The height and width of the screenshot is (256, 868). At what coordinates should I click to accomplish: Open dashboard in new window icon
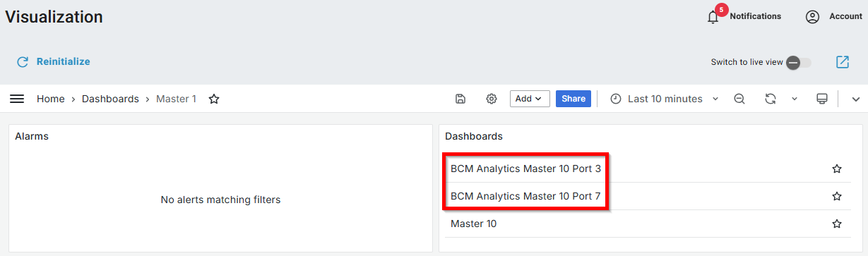[843, 62]
